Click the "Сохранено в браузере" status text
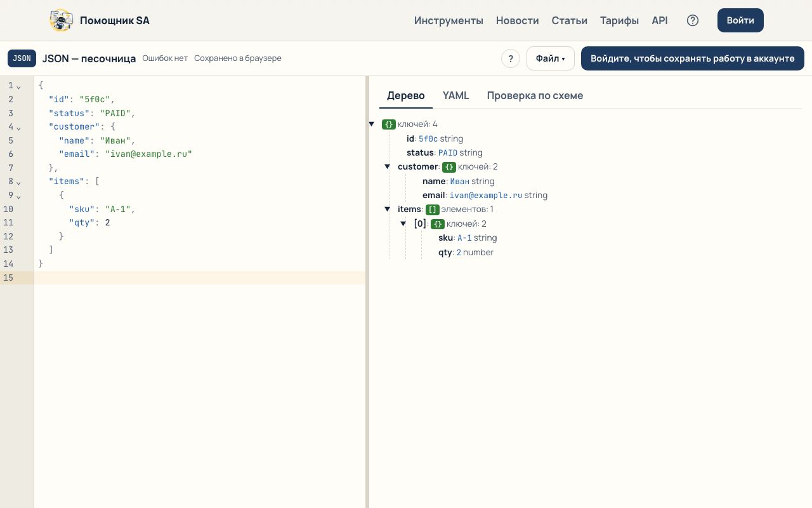 pos(238,58)
